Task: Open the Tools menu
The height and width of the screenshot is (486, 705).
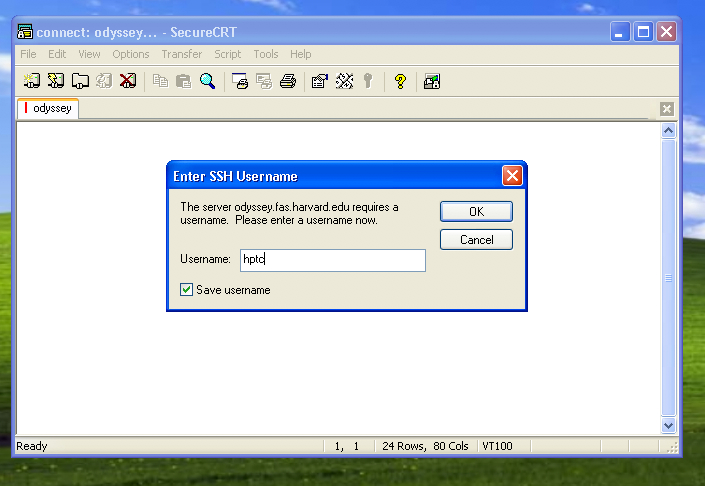Action: (x=266, y=54)
